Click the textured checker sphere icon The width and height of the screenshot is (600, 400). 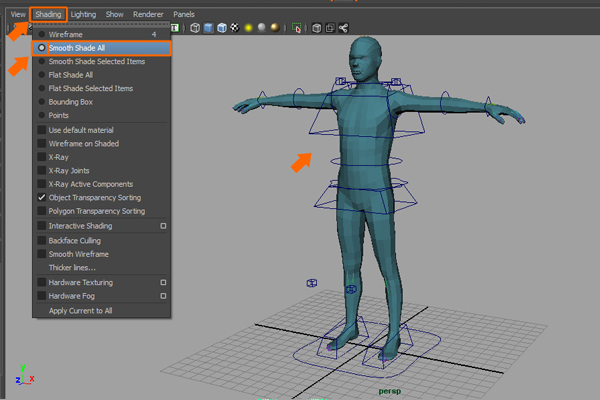(235, 28)
